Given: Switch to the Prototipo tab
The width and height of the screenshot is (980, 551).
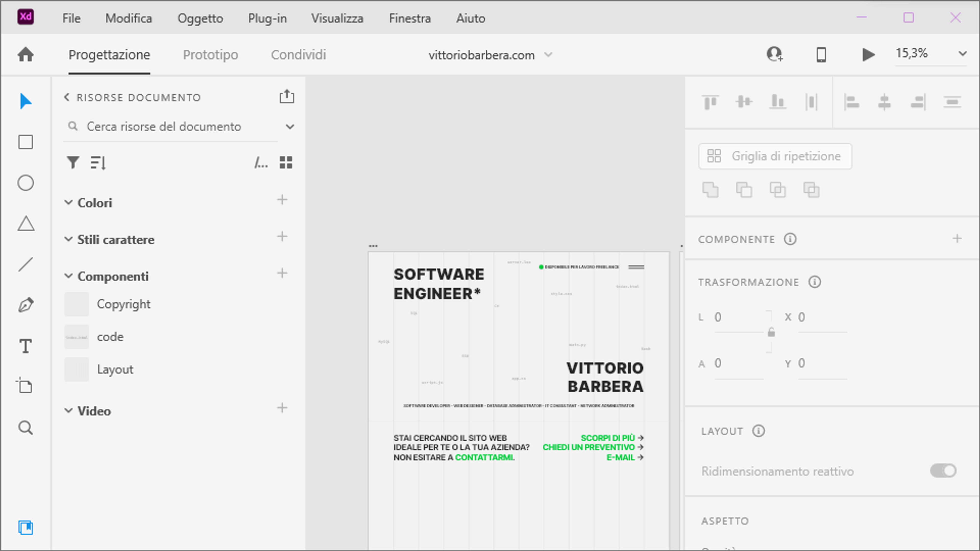Looking at the screenshot, I should pyautogui.click(x=210, y=55).
